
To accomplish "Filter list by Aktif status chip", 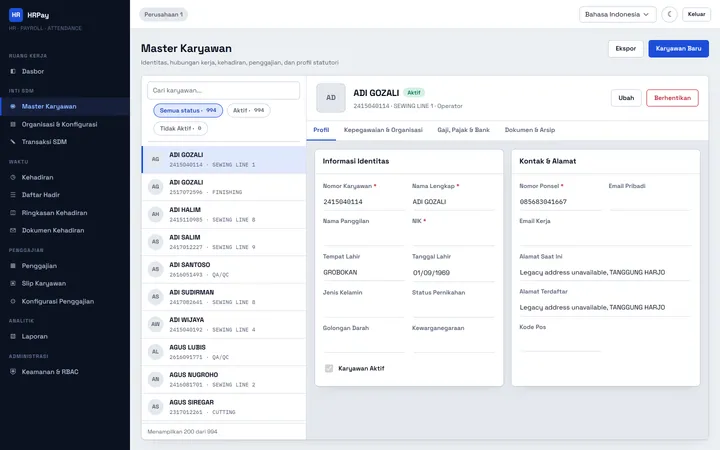I will [248, 110].
